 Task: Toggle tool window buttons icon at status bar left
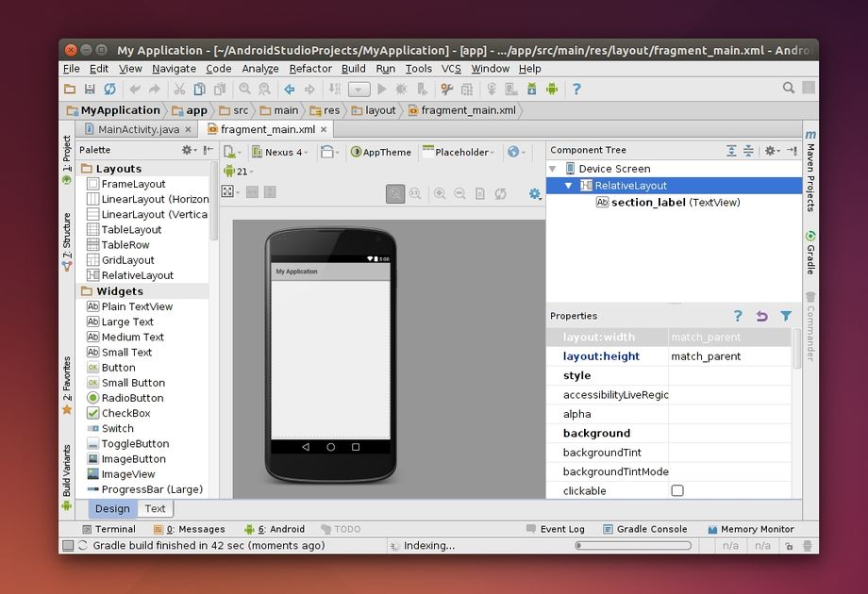(68, 546)
